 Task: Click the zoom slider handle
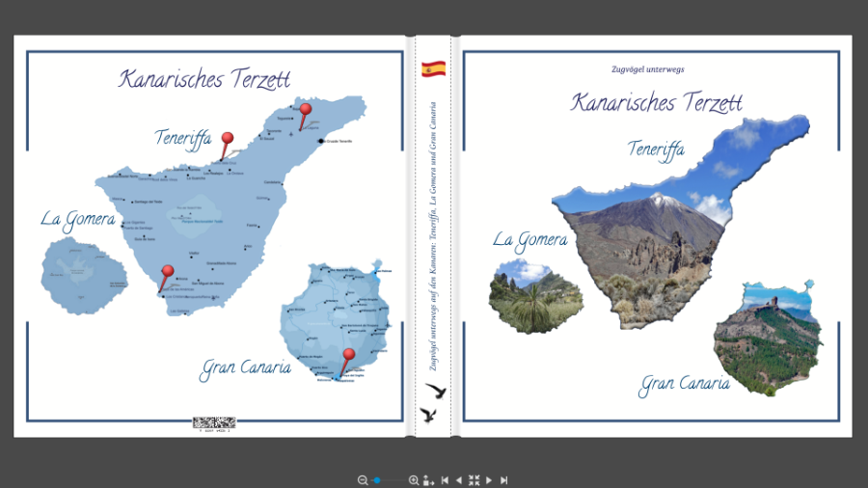[x=377, y=480]
